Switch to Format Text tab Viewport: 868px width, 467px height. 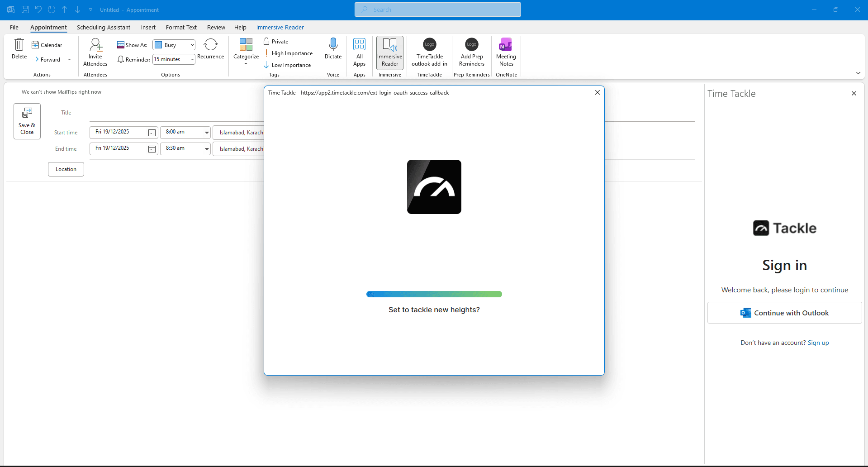coord(181,27)
